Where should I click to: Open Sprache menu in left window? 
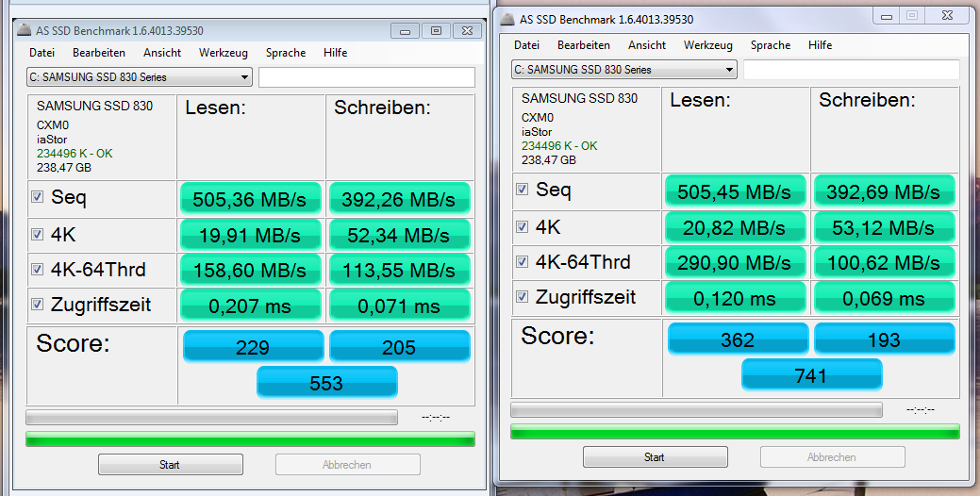point(286,53)
